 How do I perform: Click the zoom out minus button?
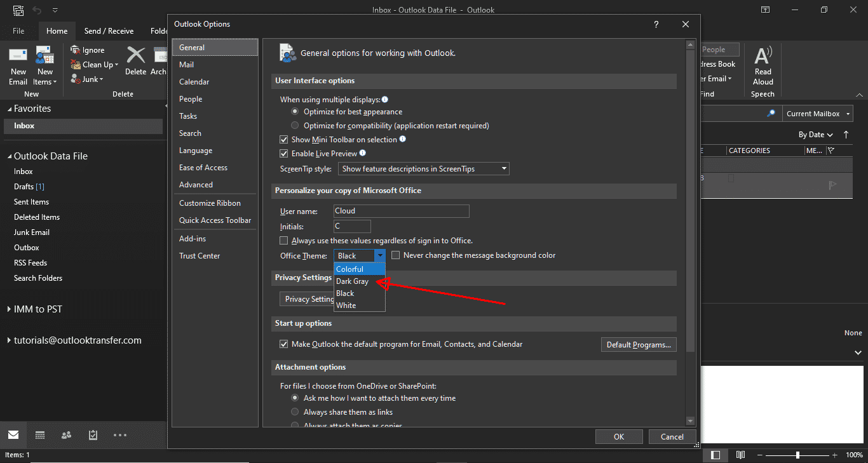pyautogui.click(x=759, y=455)
